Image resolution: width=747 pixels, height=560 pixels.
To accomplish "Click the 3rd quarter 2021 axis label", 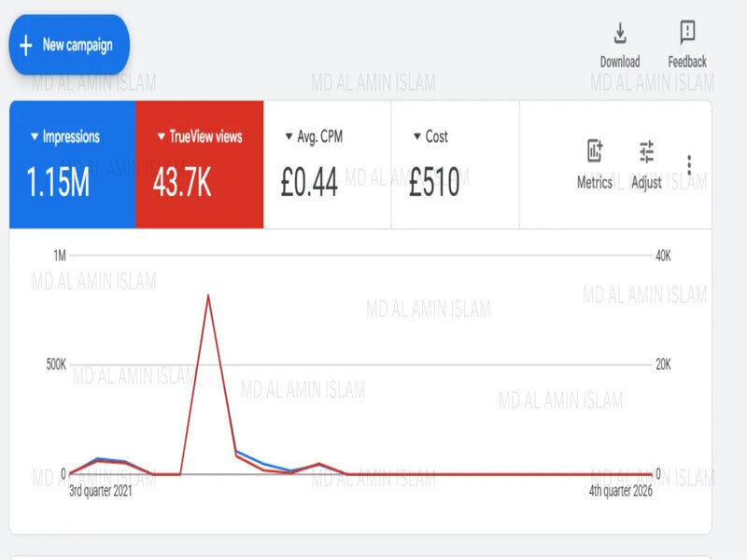I will (x=101, y=491).
